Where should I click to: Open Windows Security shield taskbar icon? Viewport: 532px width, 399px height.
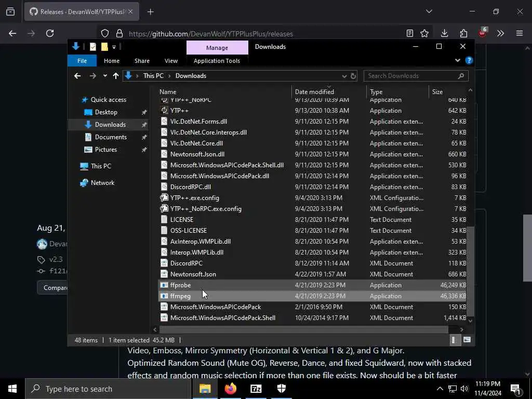coord(282,389)
